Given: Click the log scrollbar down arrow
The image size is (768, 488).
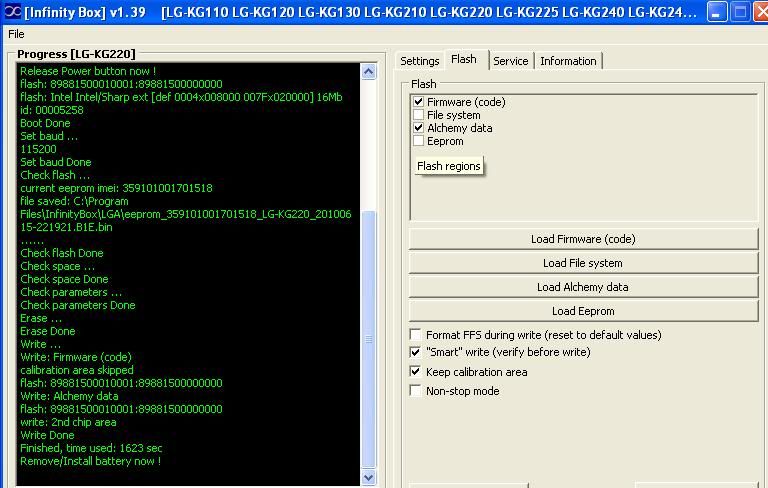Looking at the screenshot, I should tap(369, 477).
